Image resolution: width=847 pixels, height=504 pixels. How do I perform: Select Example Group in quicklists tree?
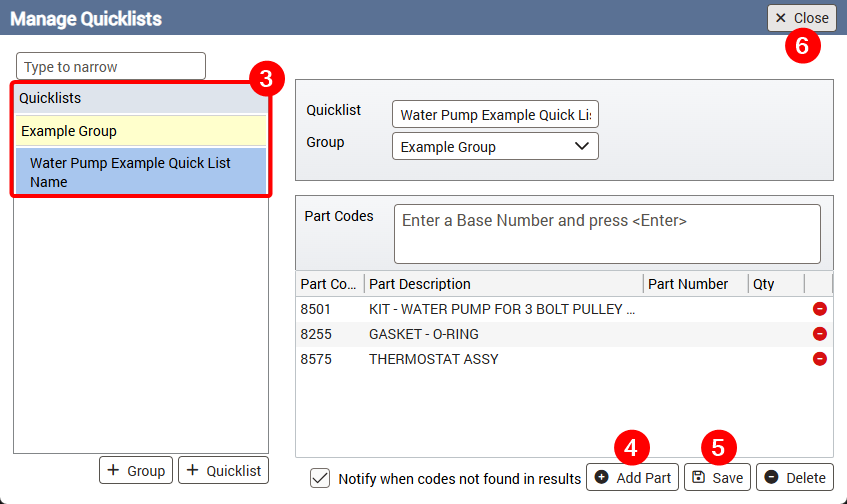[140, 131]
